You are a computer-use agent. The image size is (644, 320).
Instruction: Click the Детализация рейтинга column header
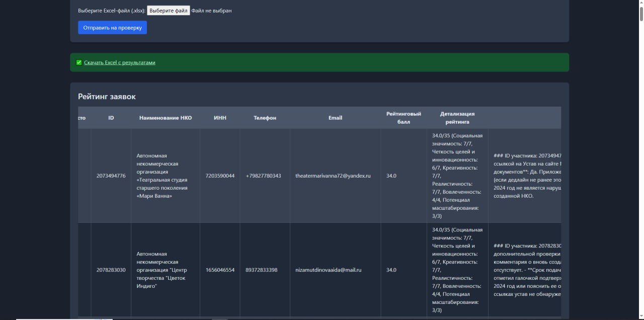pos(457,118)
